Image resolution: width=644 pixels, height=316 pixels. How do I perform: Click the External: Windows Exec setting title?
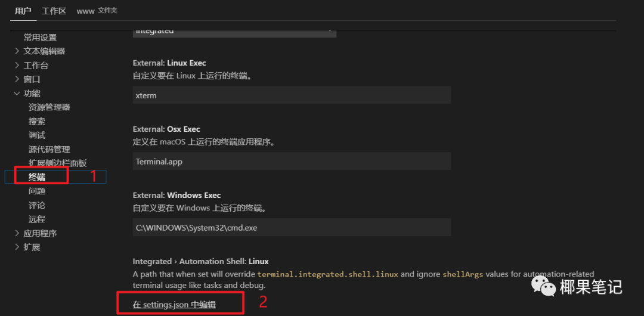(177, 195)
